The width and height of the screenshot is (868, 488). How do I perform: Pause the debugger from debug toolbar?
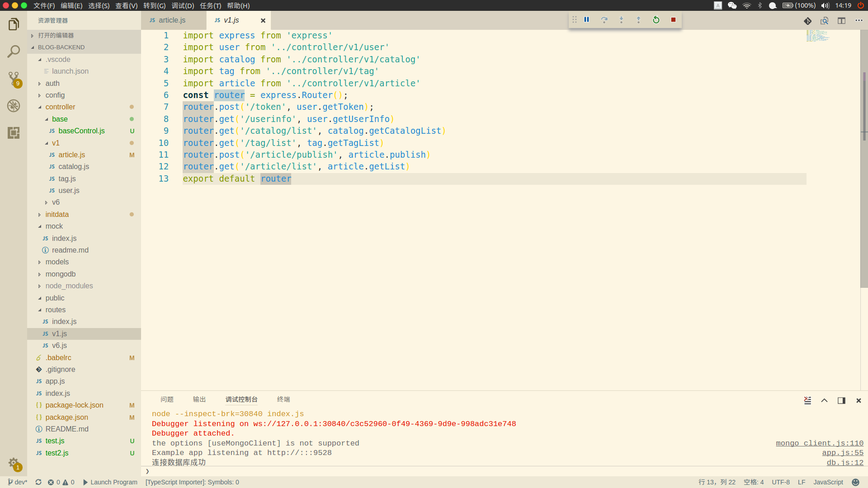(586, 20)
